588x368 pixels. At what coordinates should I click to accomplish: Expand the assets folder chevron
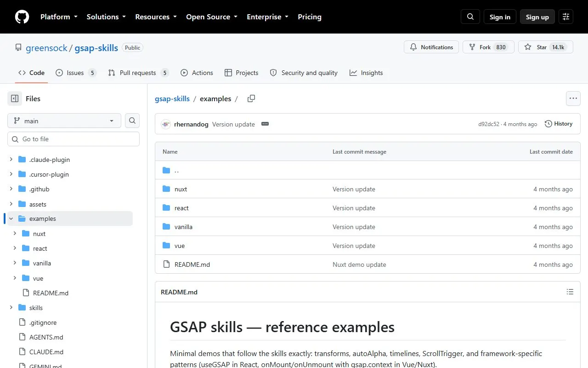click(x=11, y=204)
